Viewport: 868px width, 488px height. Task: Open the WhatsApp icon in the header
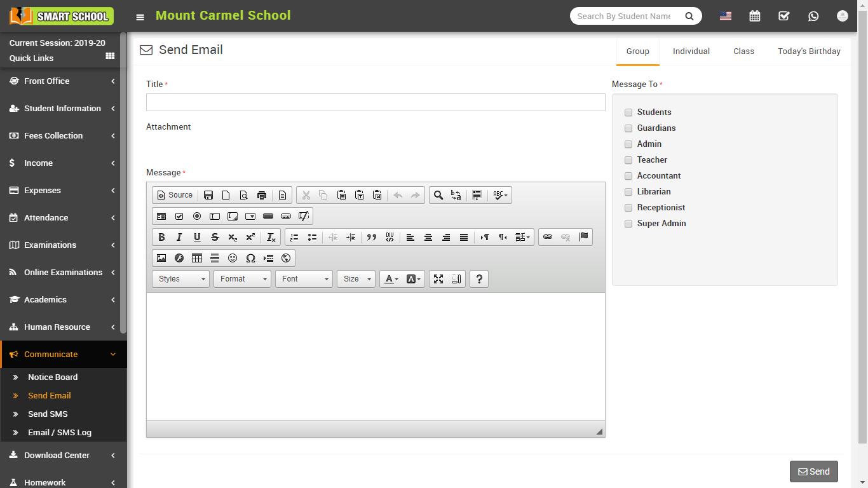point(813,17)
